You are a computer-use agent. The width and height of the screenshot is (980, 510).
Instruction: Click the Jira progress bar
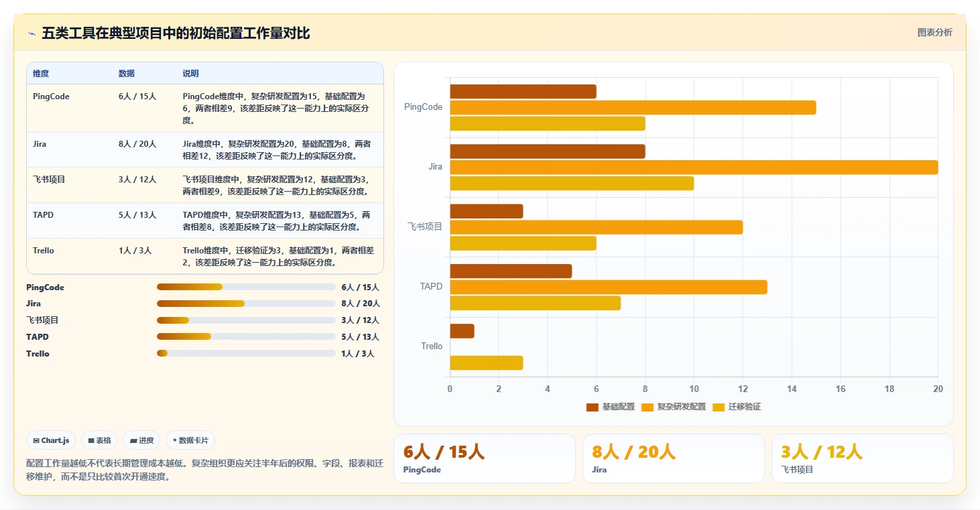pos(246,304)
